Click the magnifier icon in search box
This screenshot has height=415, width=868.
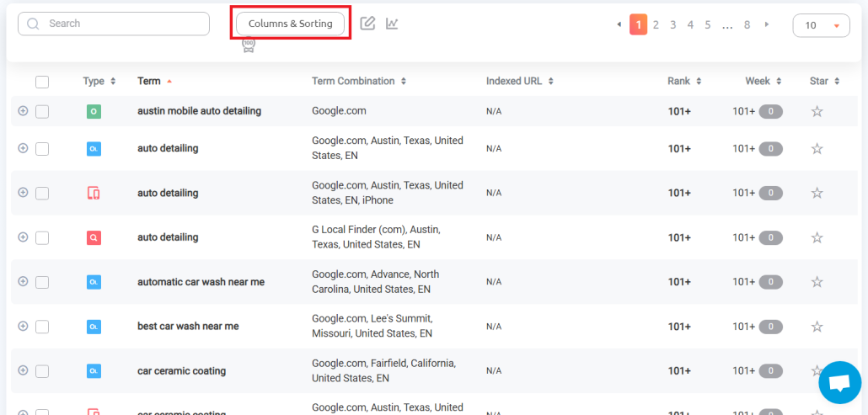click(33, 24)
